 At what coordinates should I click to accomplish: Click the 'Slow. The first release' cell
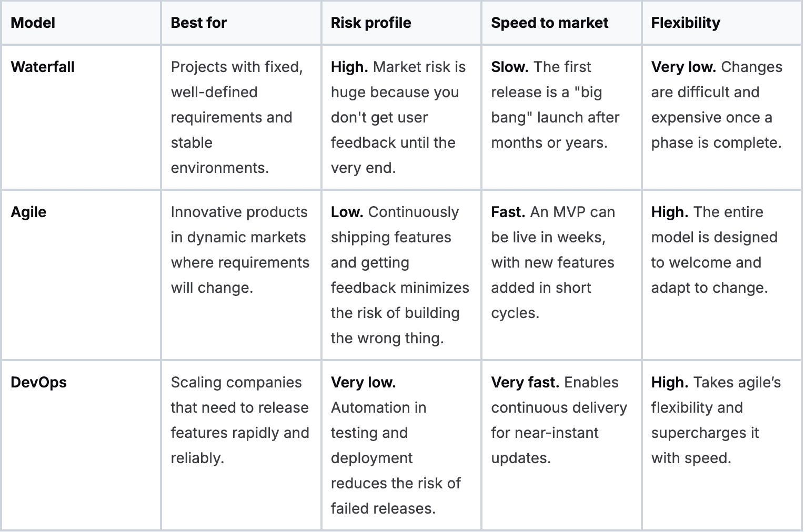[x=555, y=105]
